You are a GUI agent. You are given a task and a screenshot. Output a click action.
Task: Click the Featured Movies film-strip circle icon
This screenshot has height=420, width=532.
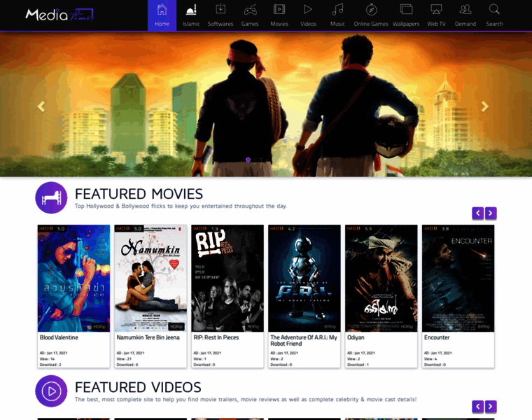click(51, 197)
